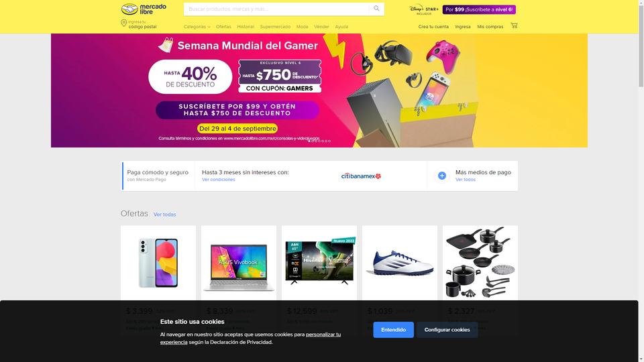
Task: Open the Ver todas offers link
Action: [165, 215]
